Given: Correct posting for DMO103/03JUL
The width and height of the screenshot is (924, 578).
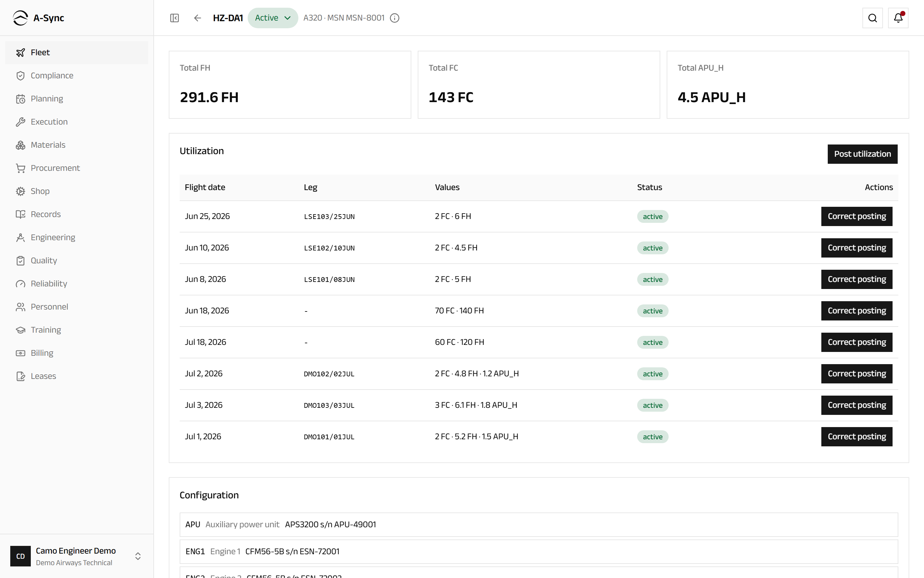Looking at the screenshot, I should 856,405.
